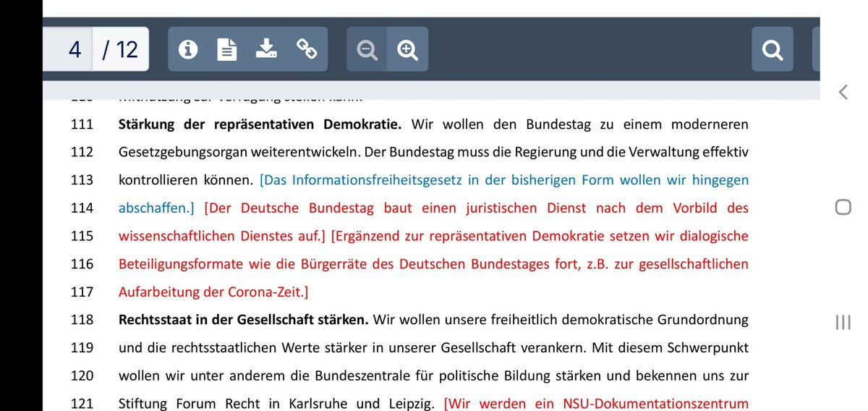868x411 pixels.
Task: Click the total pages label '/ 12'
Action: (120, 49)
